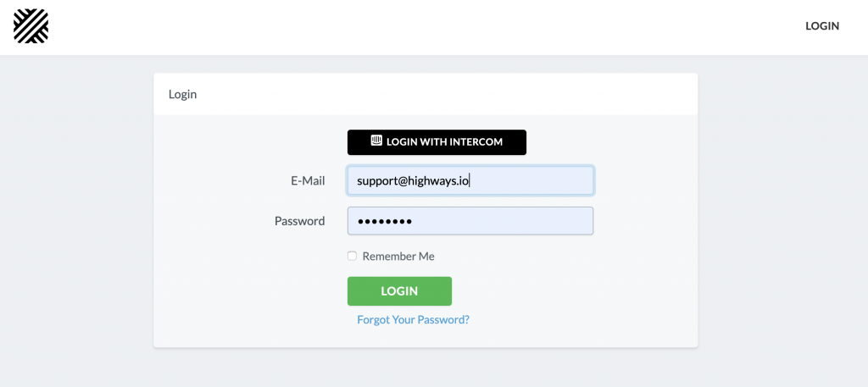The height and width of the screenshot is (387, 868).
Task: Click the LOGIN WITH INTERCOM button text
Action: pyautogui.click(x=444, y=142)
